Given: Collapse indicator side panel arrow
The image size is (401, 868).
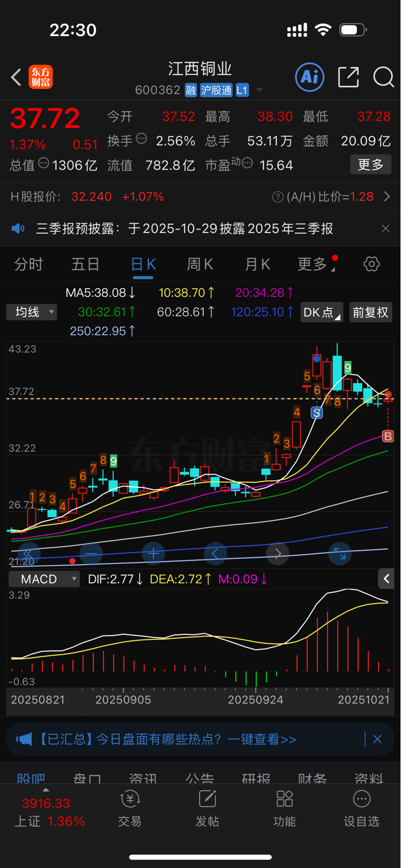Looking at the screenshot, I should [386, 579].
